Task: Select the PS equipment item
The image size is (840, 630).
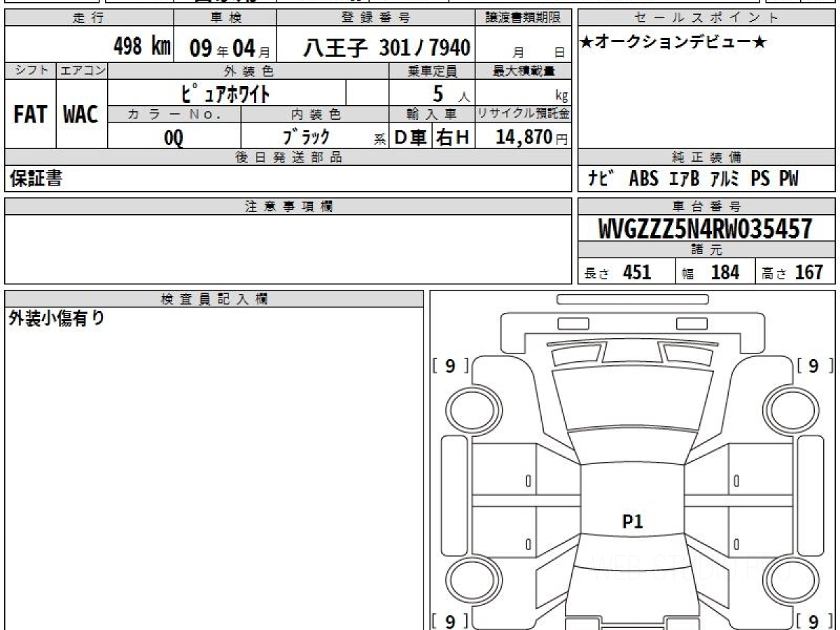Action: pos(760,179)
